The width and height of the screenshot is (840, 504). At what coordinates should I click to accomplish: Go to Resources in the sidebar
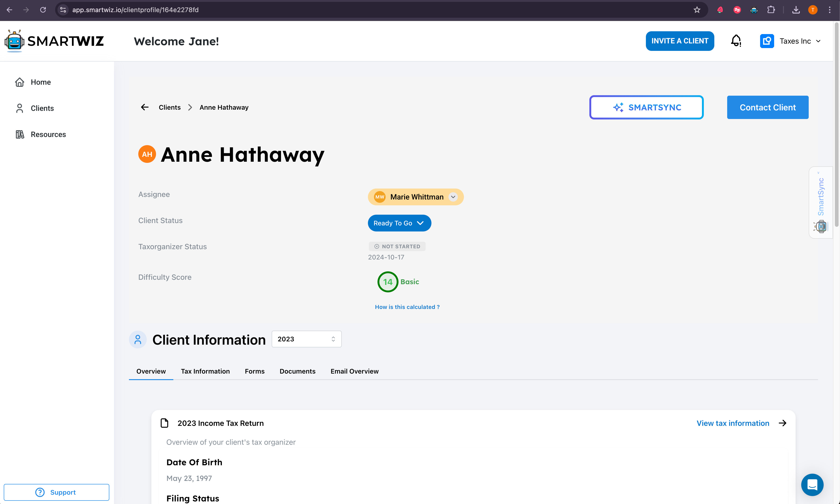tap(48, 134)
